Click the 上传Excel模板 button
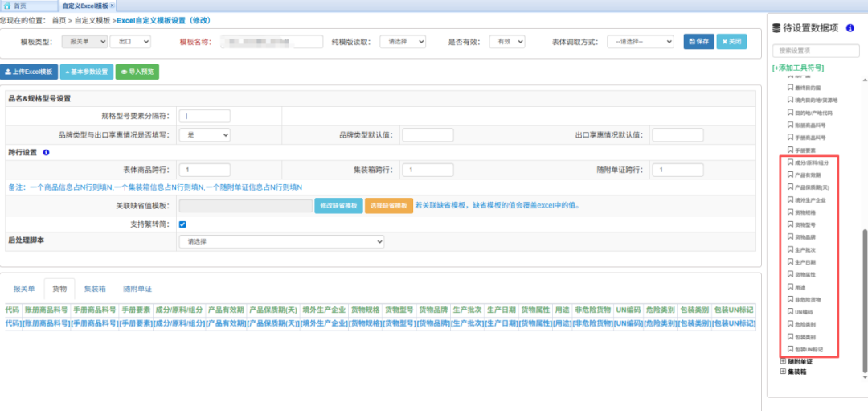Image resolution: width=868 pixels, height=411 pixels. tap(28, 72)
